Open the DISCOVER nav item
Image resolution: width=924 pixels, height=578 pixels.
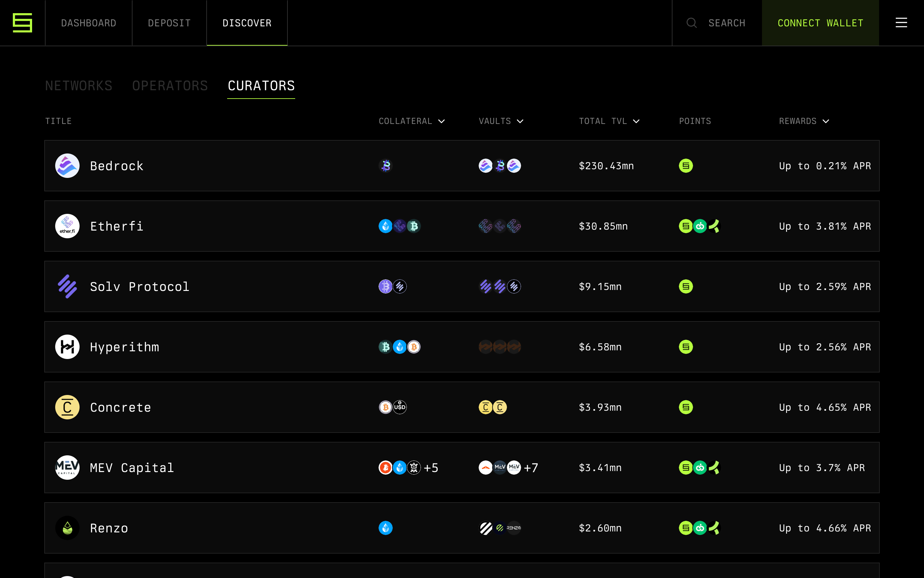(x=247, y=23)
